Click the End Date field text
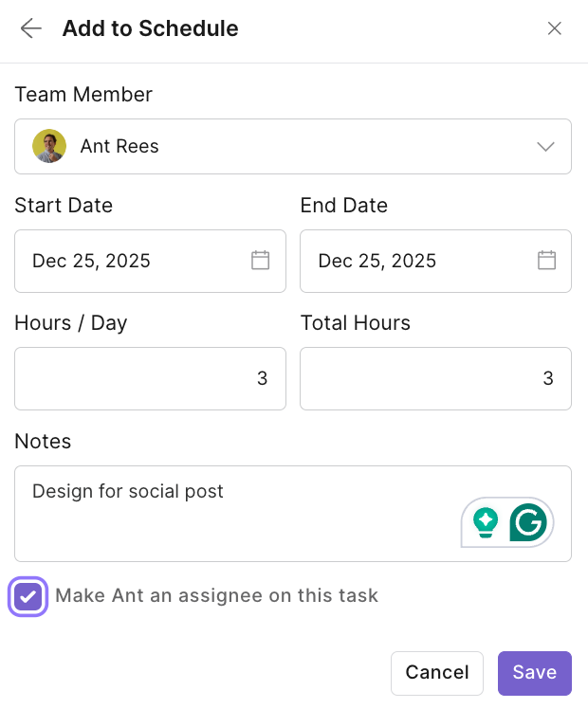588x709 pixels. 377,261
